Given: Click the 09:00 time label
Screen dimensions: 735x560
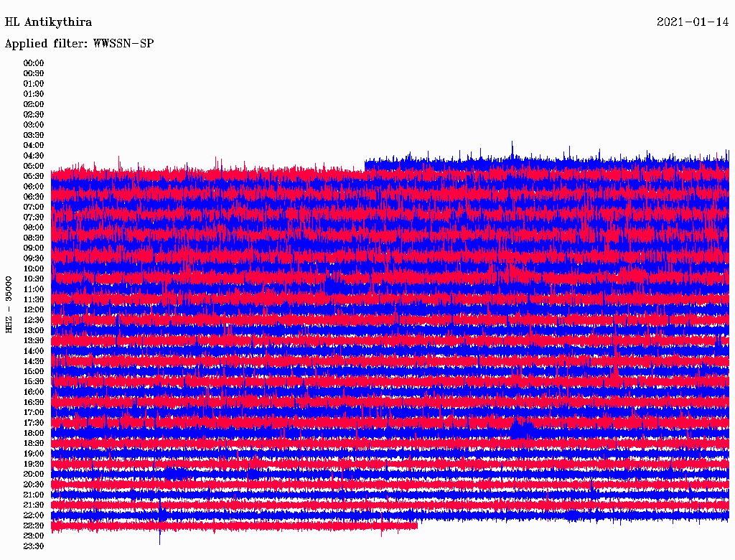Looking at the screenshot, I should (34, 248).
